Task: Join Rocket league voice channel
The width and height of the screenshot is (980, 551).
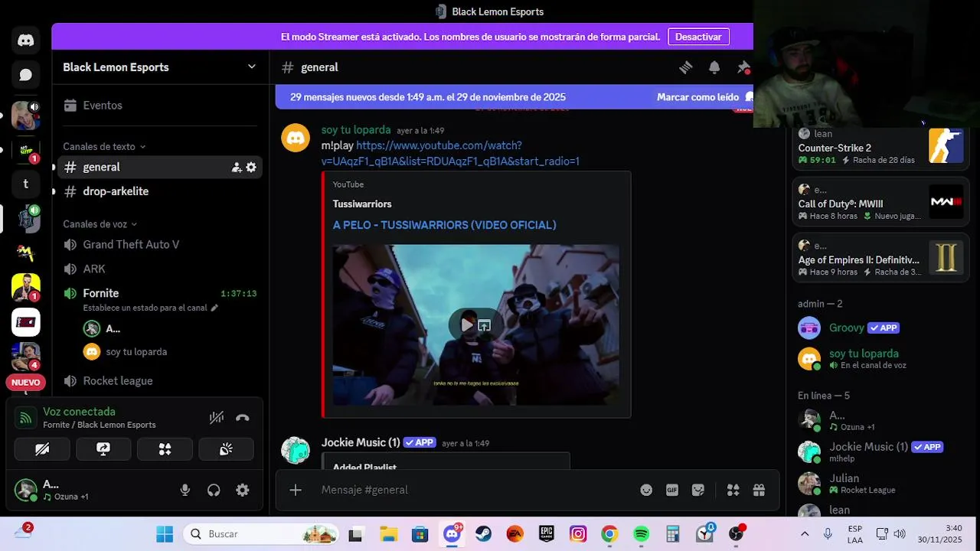Action: coord(159,381)
